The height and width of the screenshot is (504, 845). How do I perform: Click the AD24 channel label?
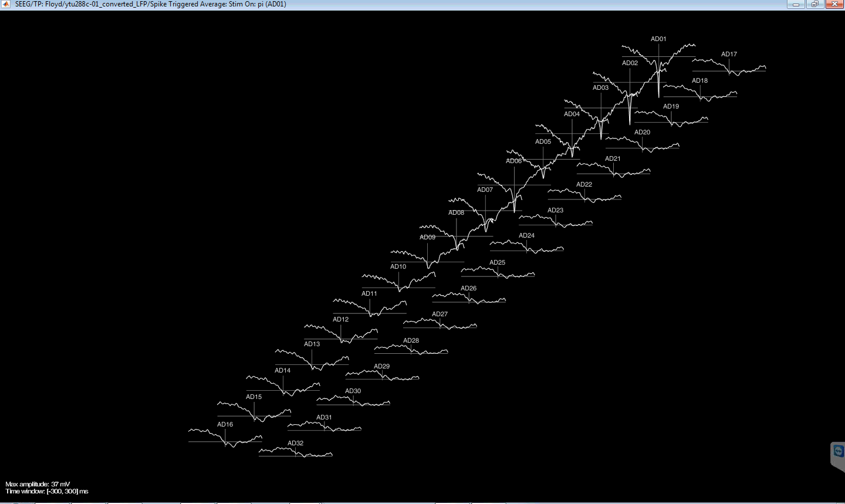click(x=526, y=236)
